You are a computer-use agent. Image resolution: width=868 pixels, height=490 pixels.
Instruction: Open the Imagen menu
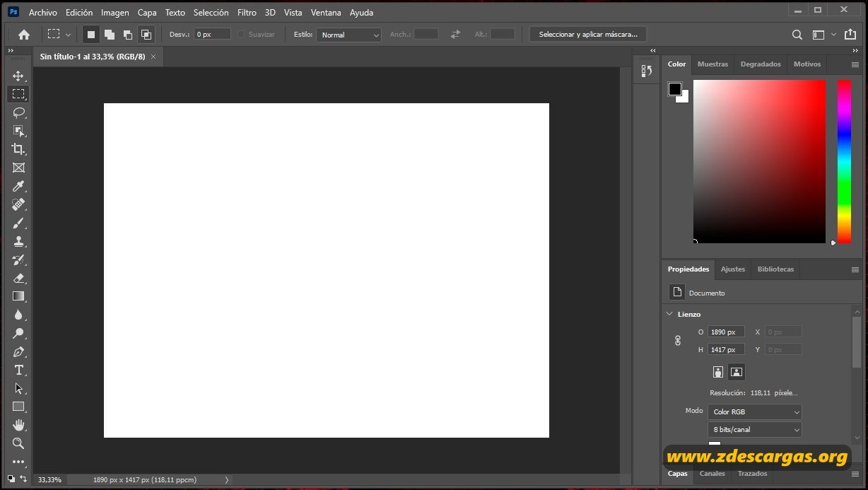tap(115, 12)
